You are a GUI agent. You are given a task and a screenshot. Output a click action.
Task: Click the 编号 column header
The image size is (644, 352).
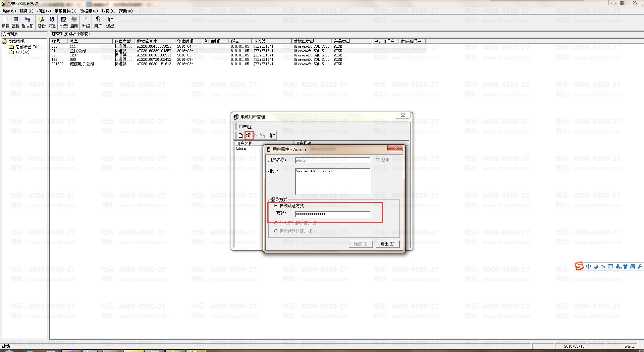pyautogui.click(x=59, y=41)
